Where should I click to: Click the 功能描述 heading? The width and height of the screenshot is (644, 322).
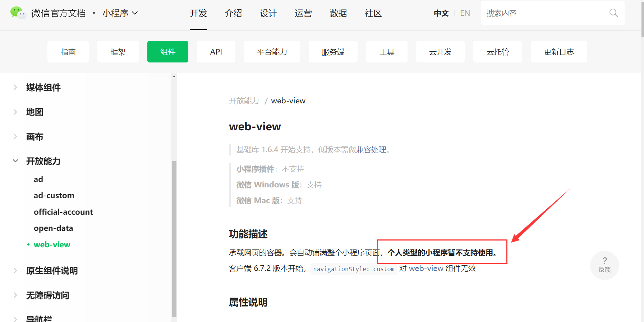click(x=248, y=234)
